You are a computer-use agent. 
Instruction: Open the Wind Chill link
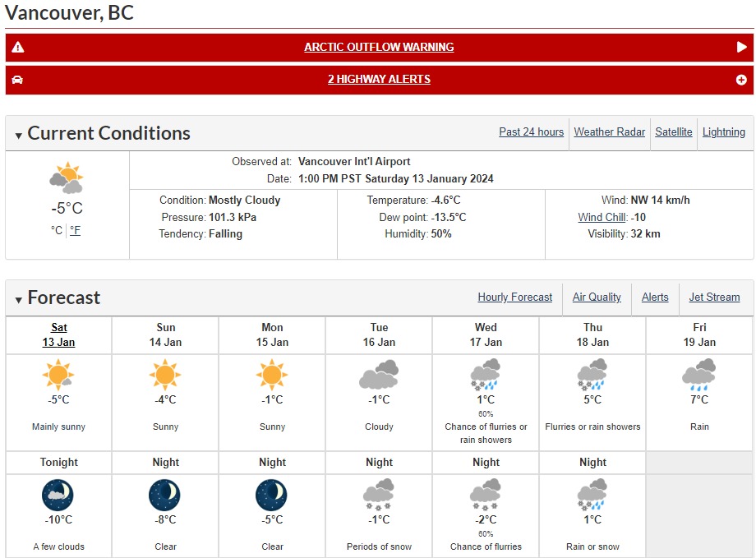(x=602, y=218)
